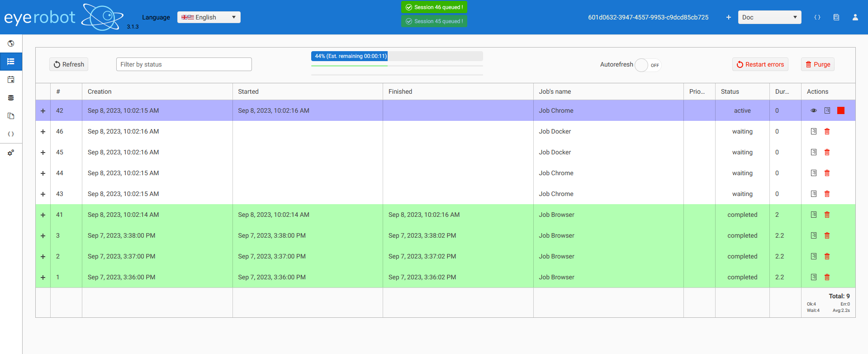Click the Restart errors button
The image size is (868, 354).
[760, 64]
